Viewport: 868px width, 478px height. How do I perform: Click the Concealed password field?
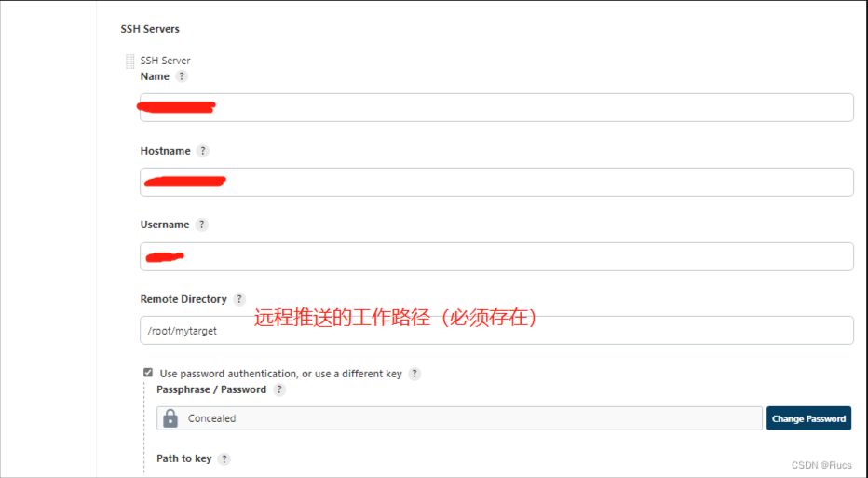coord(459,418)
